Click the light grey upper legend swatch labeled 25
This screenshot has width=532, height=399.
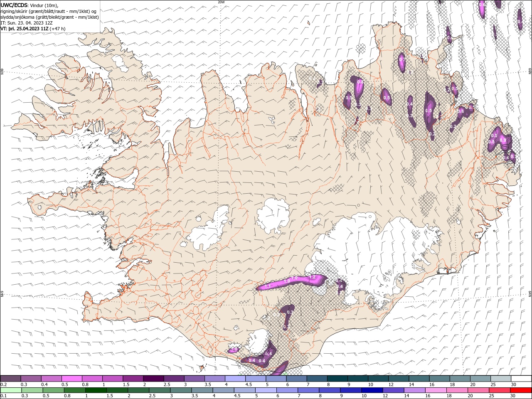[x=501, y=379]
